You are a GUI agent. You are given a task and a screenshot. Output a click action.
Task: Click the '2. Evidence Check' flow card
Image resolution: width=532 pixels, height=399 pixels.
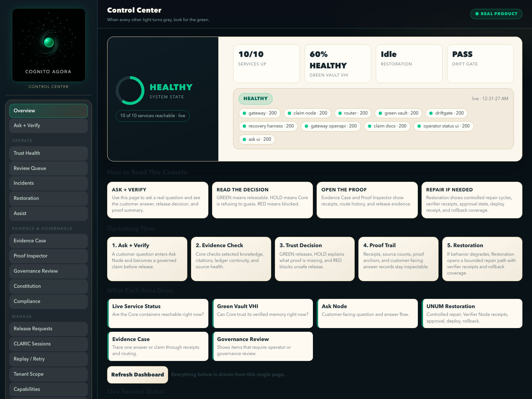click(231, 259)
